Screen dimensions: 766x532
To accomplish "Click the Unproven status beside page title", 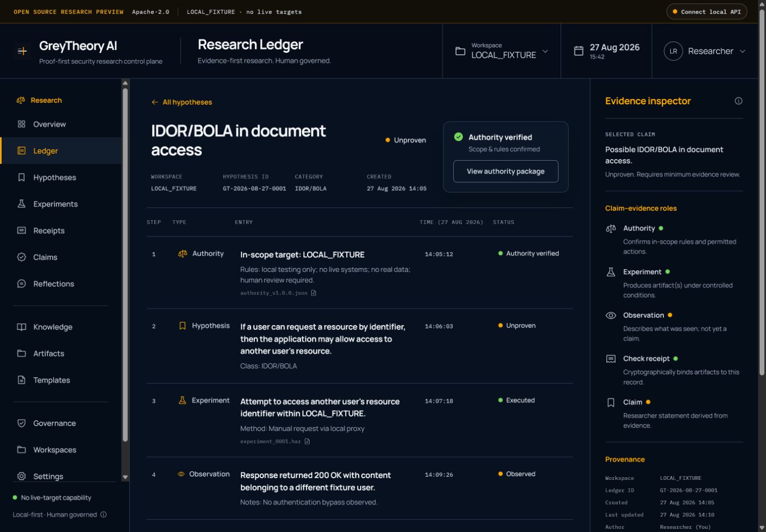I will 406,140.
